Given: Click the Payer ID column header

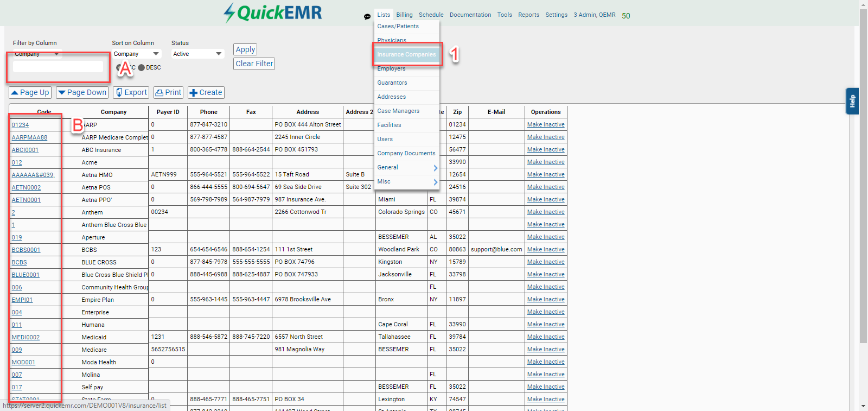Looking at the screenshot, I should coord(168,112).
